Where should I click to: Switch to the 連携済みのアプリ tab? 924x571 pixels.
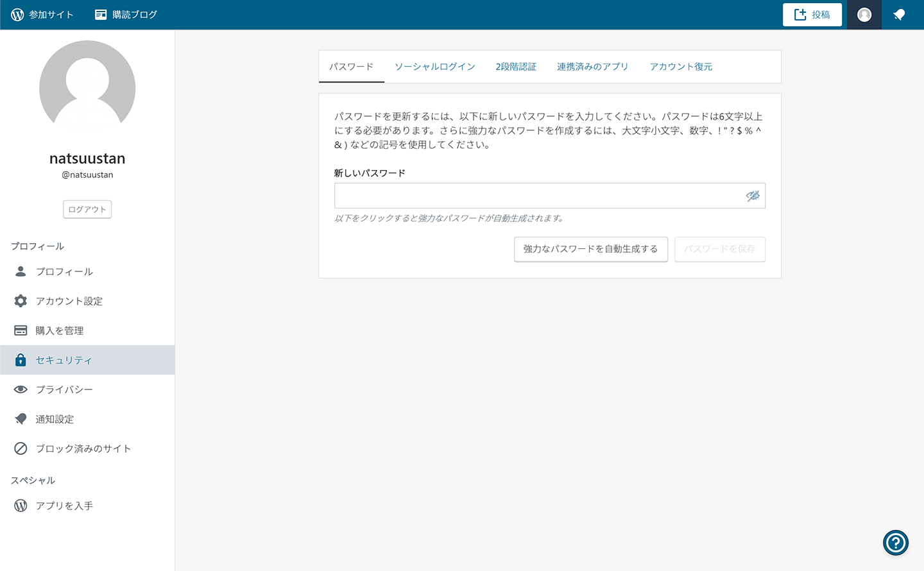click(x=593, y=67)
